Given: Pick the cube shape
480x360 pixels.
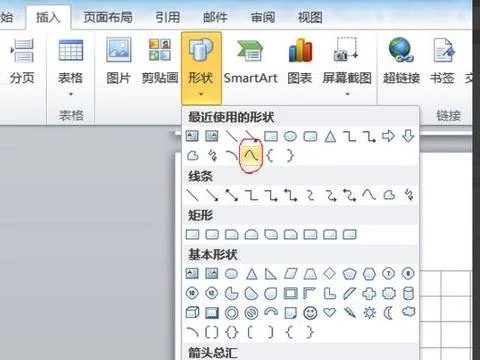Looking at the screenshot, I should click(192, 313).
